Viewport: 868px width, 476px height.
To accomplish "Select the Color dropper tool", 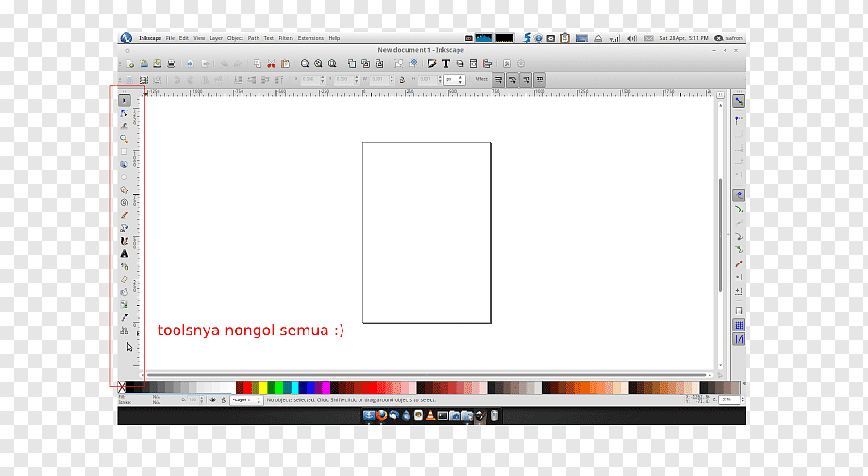I will coord(124,317).
